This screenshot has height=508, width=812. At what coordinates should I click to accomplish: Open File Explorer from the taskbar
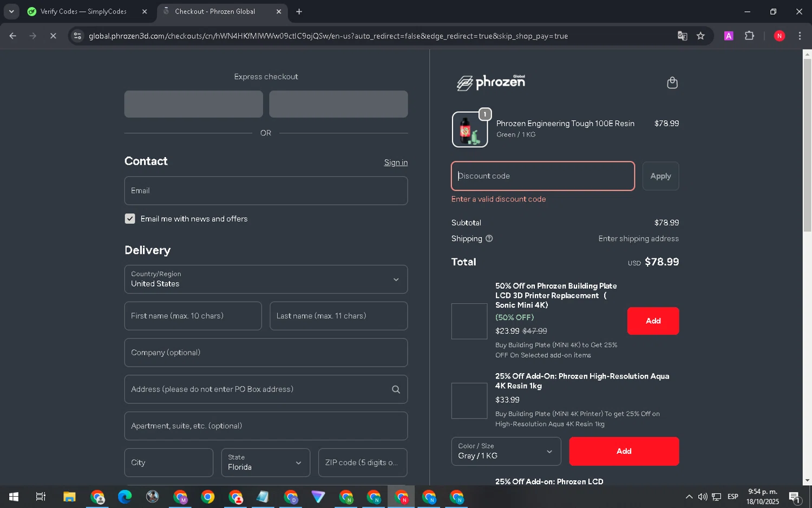click(69, 497)
